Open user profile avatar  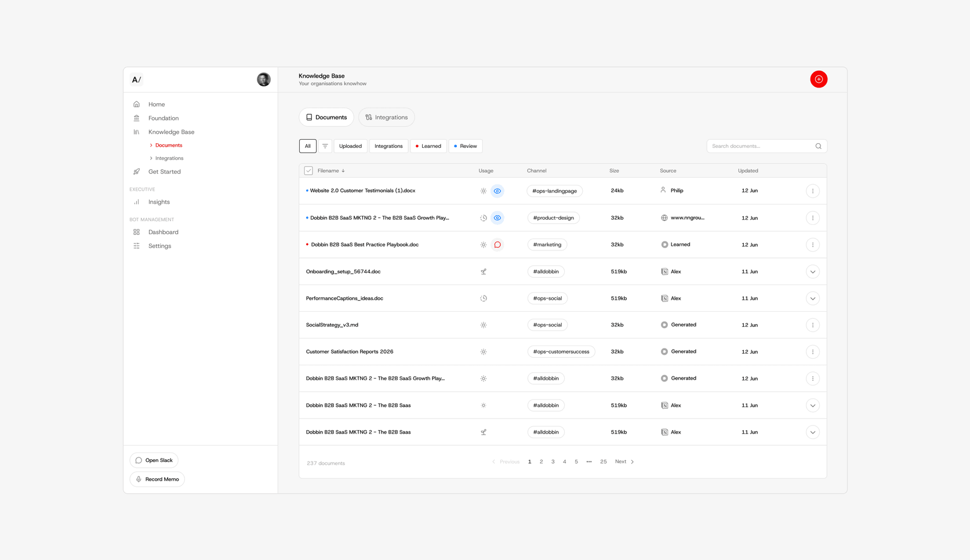pyautogui.click(x=264, y=79)
